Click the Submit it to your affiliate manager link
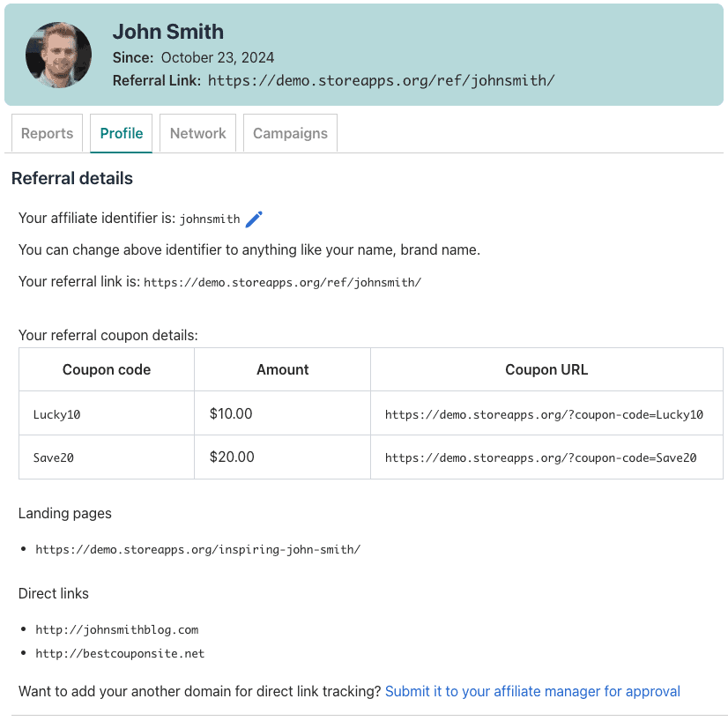The width and height of the screenshot is (728, 721). (532, 691)
